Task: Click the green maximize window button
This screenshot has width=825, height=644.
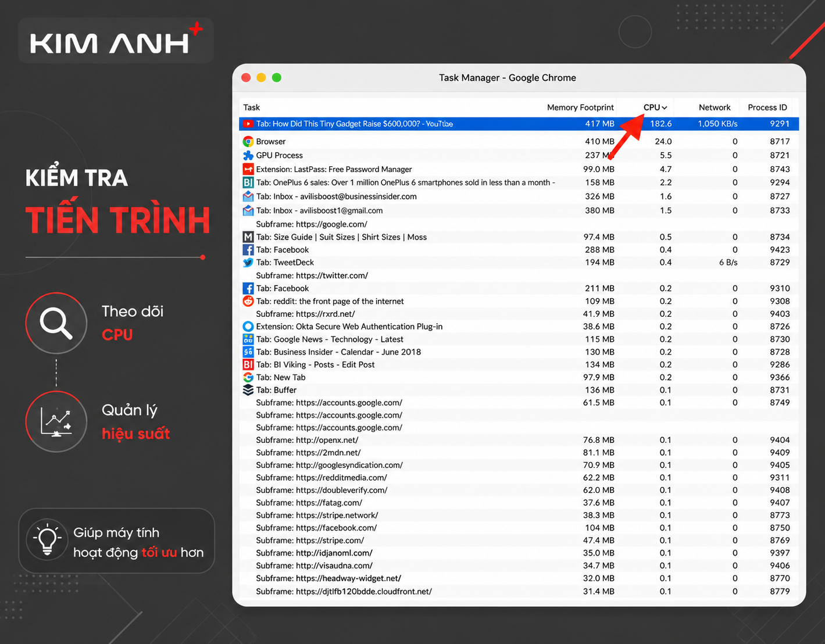Action: point(277,77)
